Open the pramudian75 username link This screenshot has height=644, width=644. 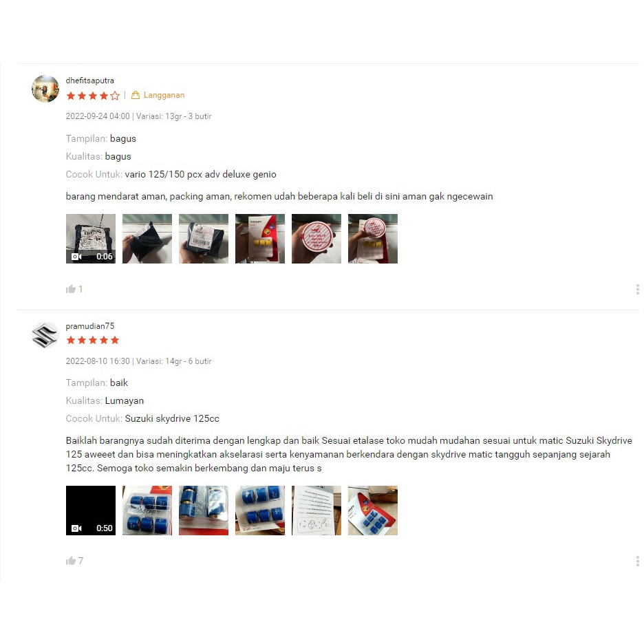click(x=90, y=326)
